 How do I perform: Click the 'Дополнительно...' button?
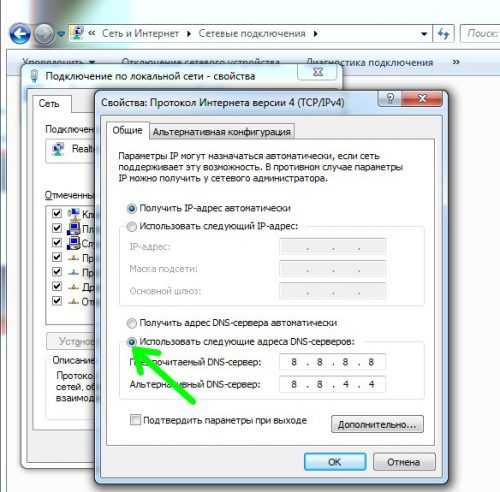(377, 424)
